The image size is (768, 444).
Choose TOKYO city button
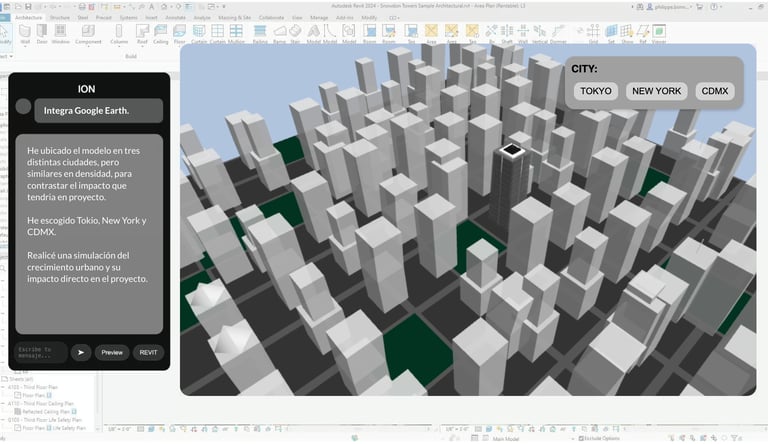pyautogui.click(x=596, y=91)
